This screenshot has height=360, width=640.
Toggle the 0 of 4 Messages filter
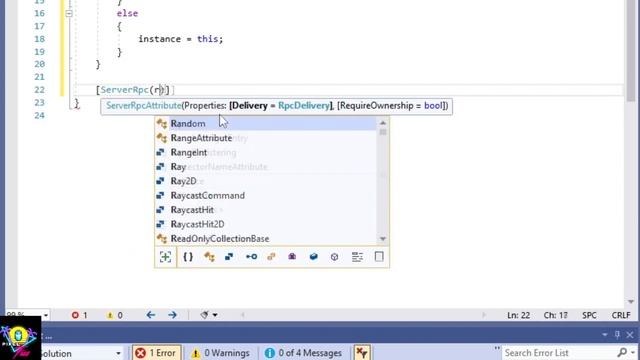tap(303, 353)
